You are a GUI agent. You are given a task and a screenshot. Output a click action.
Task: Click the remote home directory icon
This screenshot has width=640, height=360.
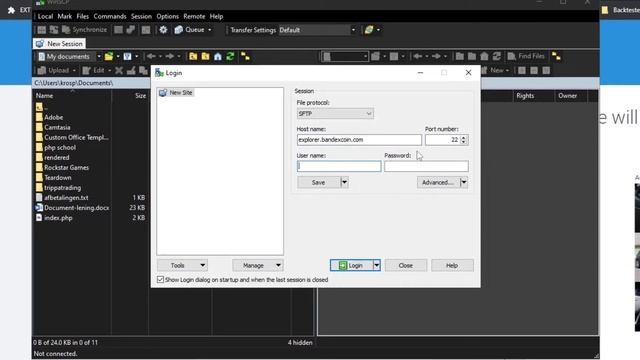pyautogui.click(x=484, y=56)
